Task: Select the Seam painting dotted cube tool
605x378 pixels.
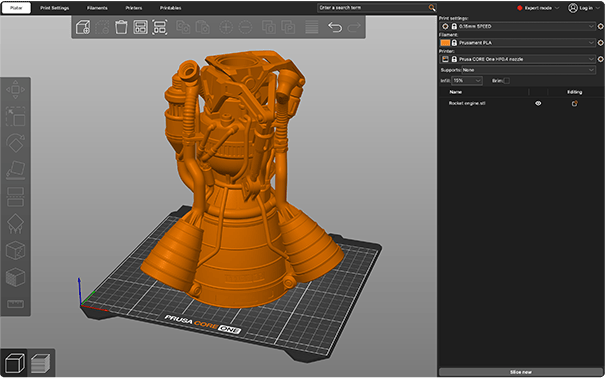Action: click(15, 250)
